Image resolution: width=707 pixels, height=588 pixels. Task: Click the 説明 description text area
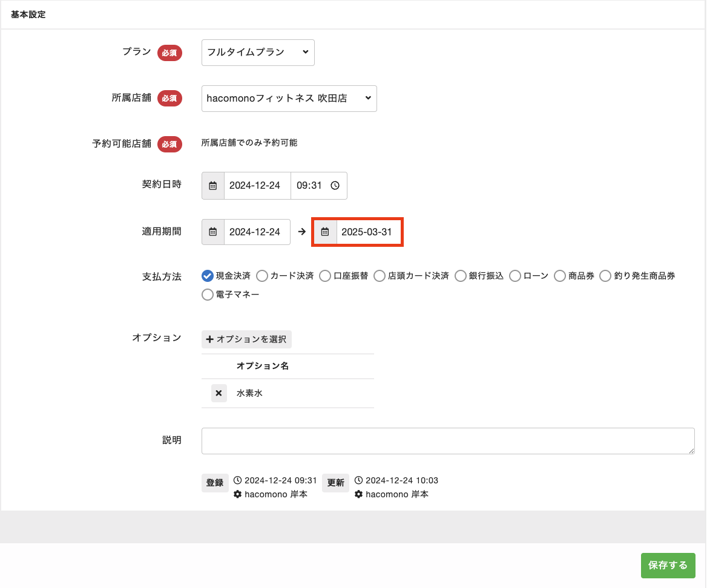click(x=447, y=441)
